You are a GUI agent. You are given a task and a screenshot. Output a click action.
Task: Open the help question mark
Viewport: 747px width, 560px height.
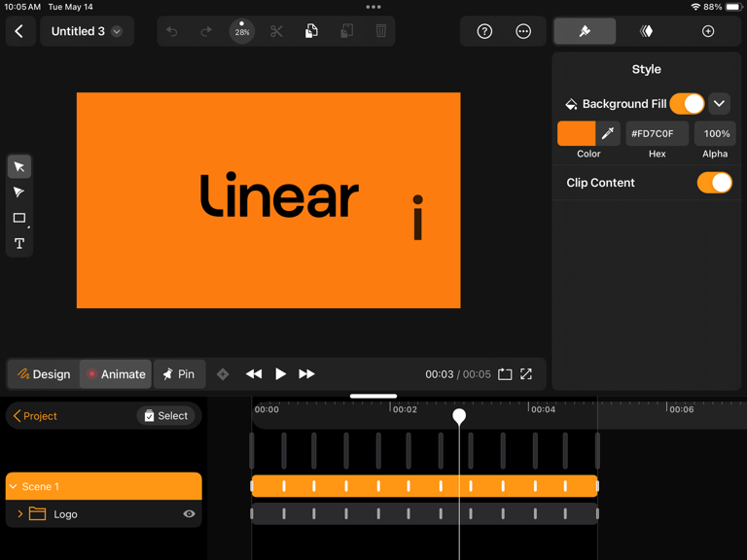pos(484,31)
